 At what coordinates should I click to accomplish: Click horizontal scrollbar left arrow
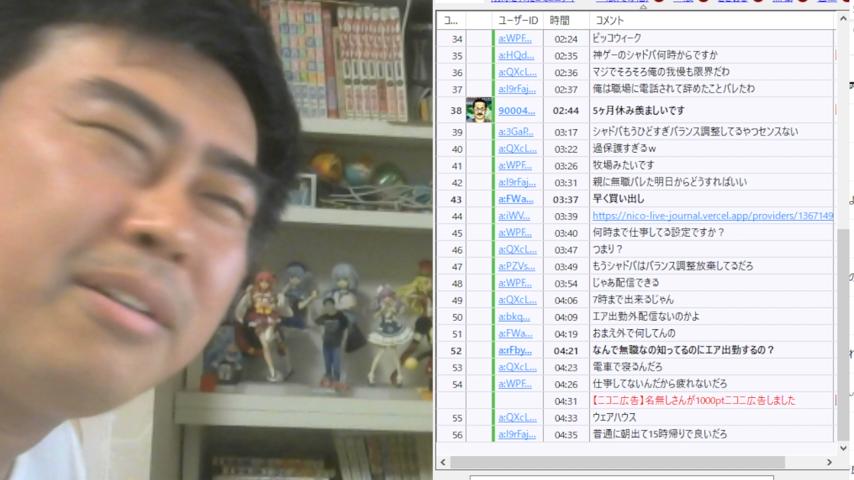(x=443, y=462)
